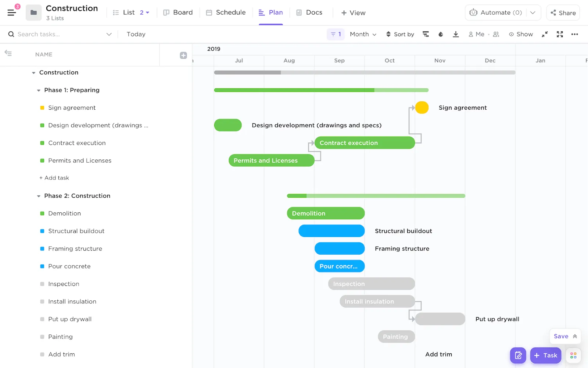Open Framing structure task in list
This screenshot has height=368, width=588.
pyautogui.click(x=75, y=249)
